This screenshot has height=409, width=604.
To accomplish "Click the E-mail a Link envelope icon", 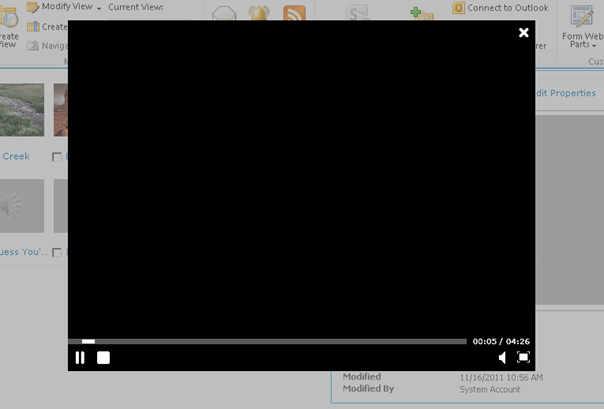I will [224, 13].
